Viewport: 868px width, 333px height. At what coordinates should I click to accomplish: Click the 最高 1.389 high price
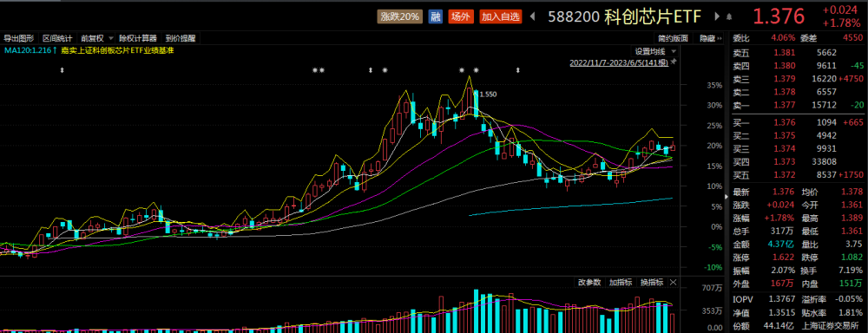coord(852,218)
